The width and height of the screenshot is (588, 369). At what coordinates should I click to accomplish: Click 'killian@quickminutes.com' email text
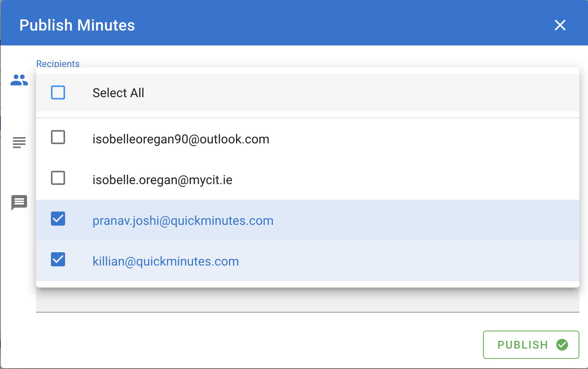pos(166,262)
